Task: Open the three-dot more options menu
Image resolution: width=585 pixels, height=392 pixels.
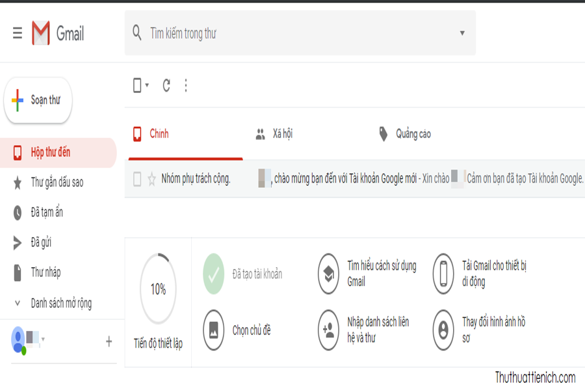Action: click(x=186, y=85)
